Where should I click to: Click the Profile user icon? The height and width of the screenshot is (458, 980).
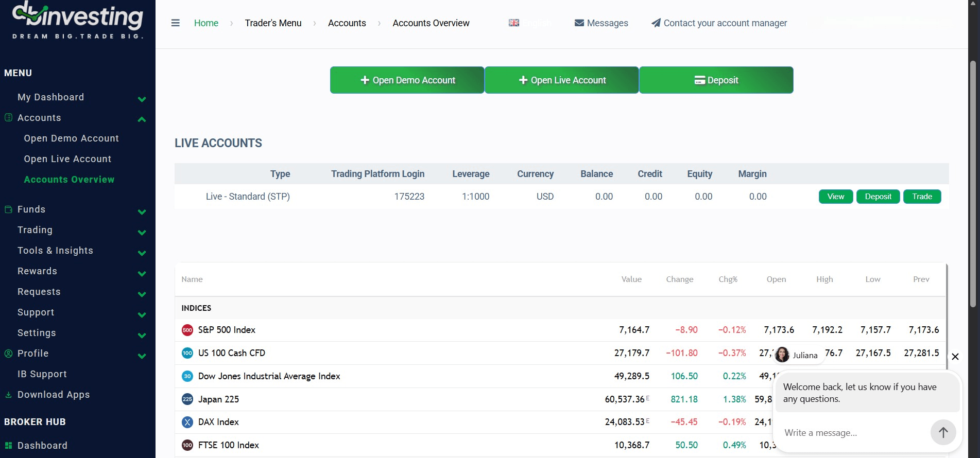(x=9, y=354)
